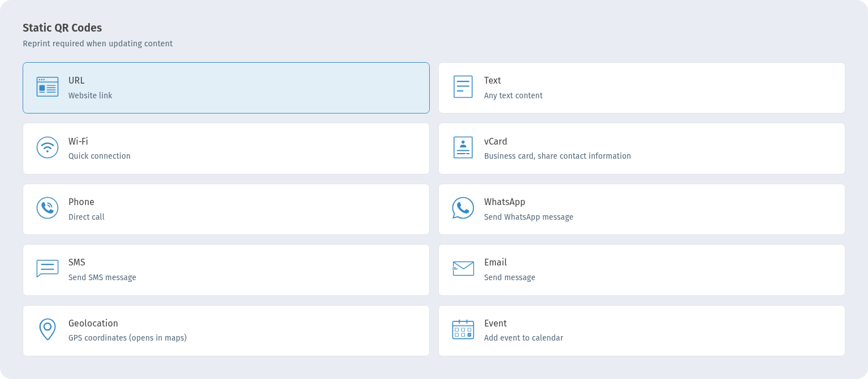Click the vCard contact card icon

pyautogui.click(x=463, y=147)
